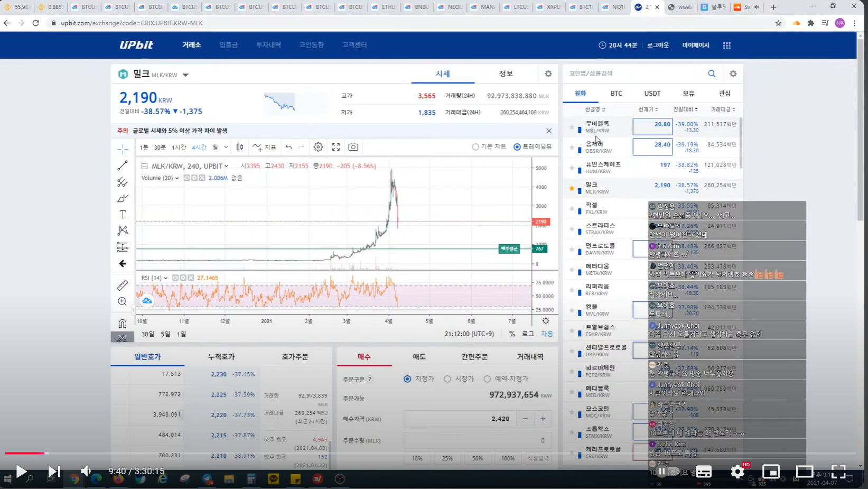868x489 pixels.
Task: Switch to the 정보 tab
Action: pos(506,73)
